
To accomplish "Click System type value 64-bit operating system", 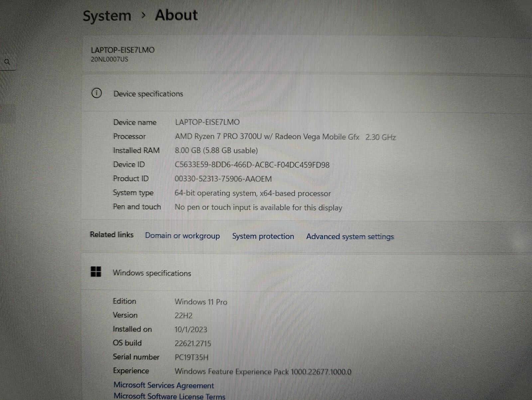I will click(253, 193).
